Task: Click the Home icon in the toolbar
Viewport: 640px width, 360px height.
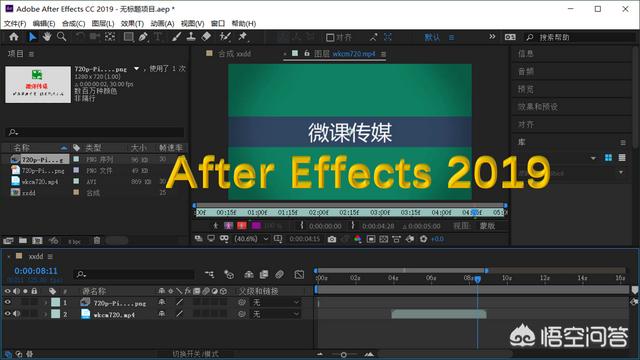Action: pyautogui.click(x=14, y=37)
